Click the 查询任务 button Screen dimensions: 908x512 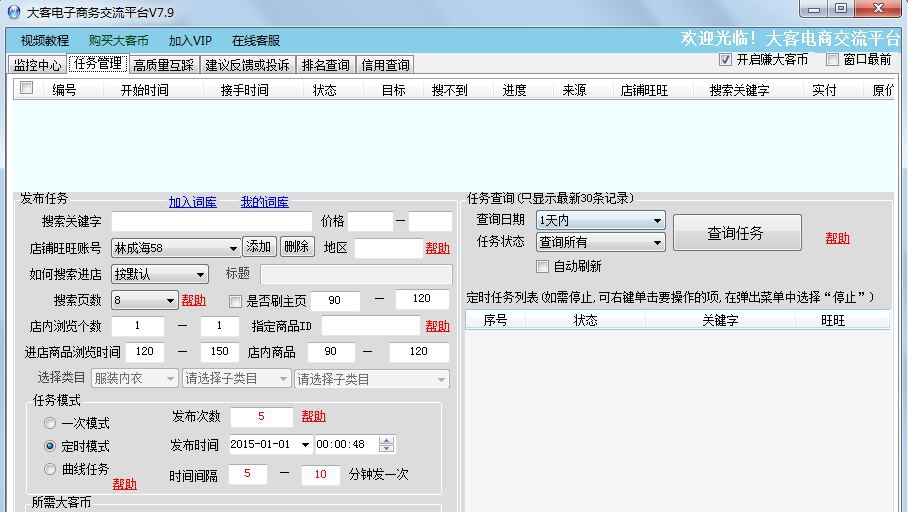[x=736, y=233]
